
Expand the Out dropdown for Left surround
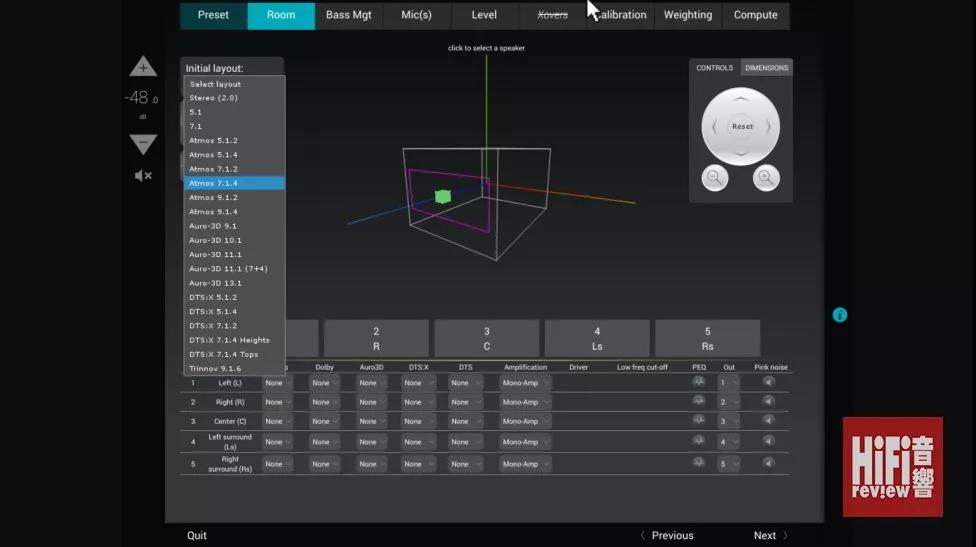(730, 442)
